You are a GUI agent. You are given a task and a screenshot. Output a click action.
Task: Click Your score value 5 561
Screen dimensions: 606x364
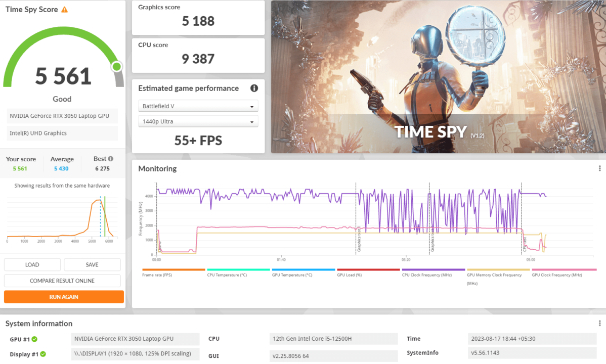point(20,168)
